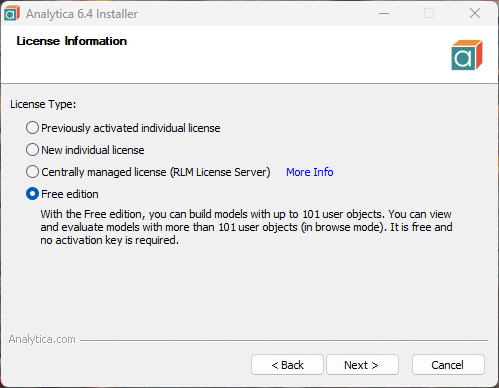The width and height of the screenshot is (499, 388).
Task: Go to the previous step with Back button
Action: tap(287, 365)
